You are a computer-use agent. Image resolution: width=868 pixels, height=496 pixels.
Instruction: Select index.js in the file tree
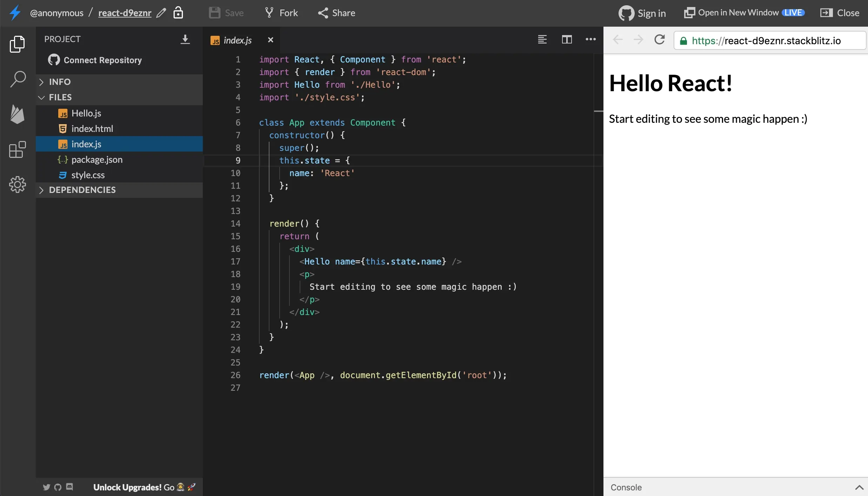tap(119, 144)
